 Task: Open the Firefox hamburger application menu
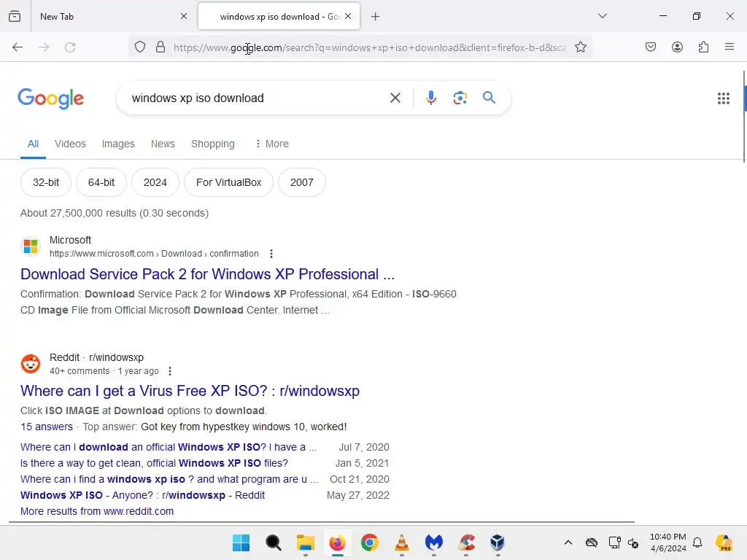[729, 47]
